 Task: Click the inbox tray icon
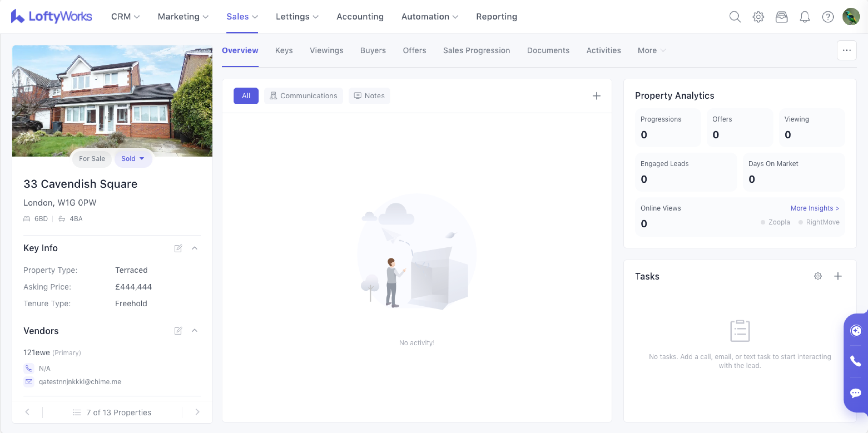781,17
